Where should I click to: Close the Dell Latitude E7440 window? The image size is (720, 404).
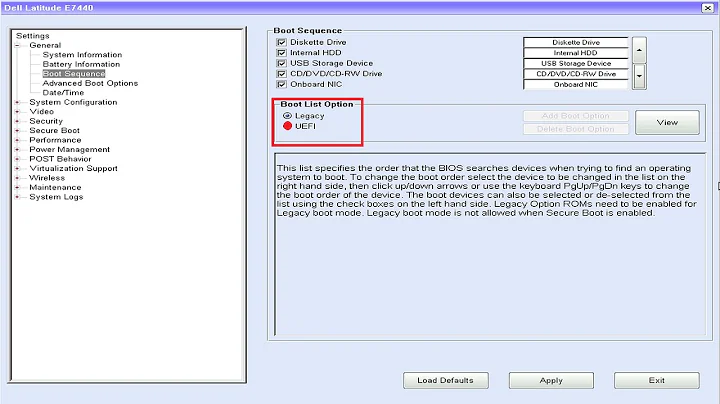tap(707, 8)
